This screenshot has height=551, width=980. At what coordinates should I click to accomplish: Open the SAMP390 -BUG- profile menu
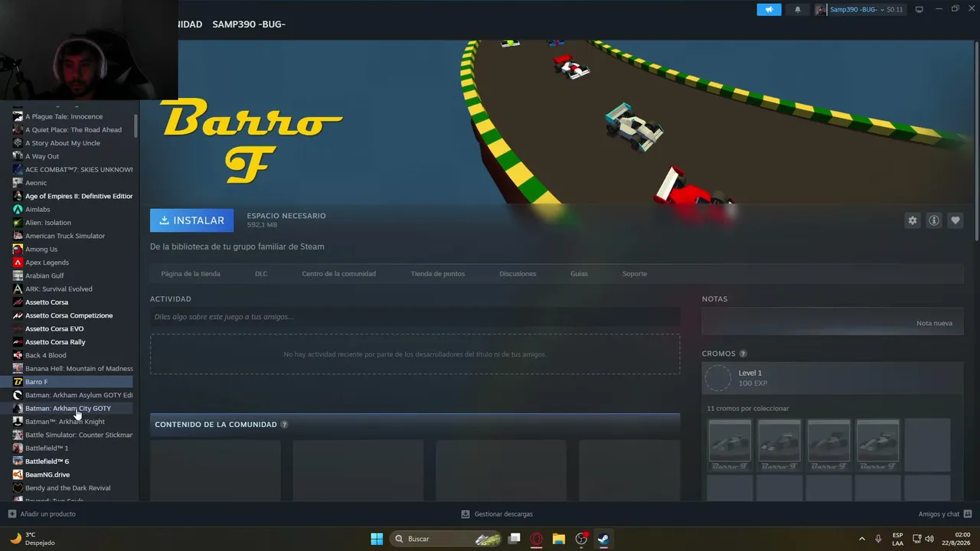click(x=249, y=24)
